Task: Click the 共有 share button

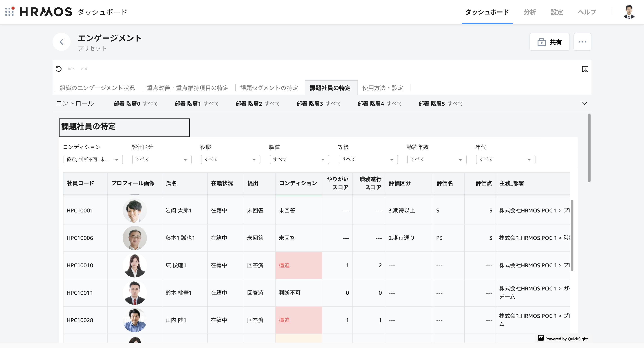Action: (549, 42)
